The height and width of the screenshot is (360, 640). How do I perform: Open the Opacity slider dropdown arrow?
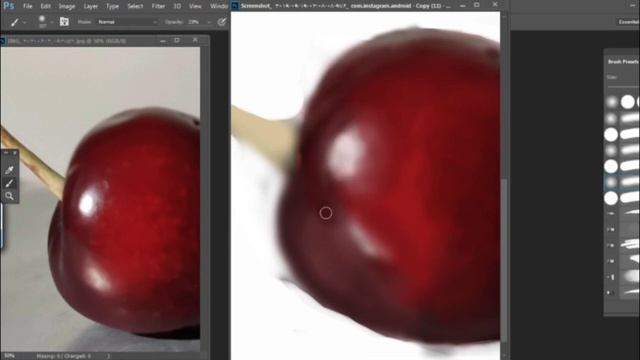pyautogui.click(x=209, y=22)
